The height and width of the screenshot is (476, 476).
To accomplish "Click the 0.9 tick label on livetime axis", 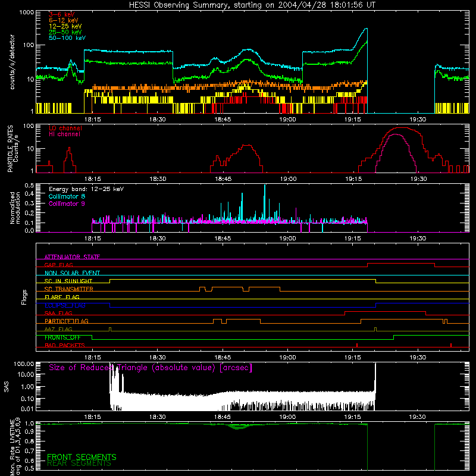I will pyautogui.click(x=29, y=433).
